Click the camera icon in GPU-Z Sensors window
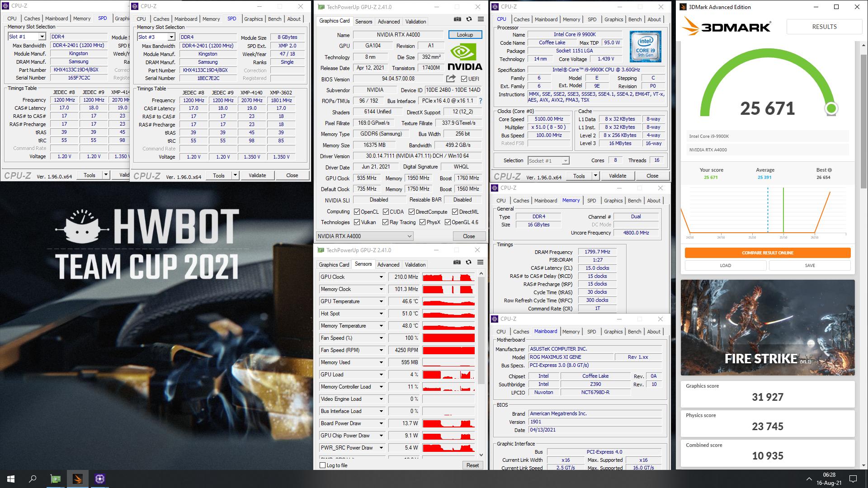This screenshot has width=868, height=488. (x=457, y=262)
